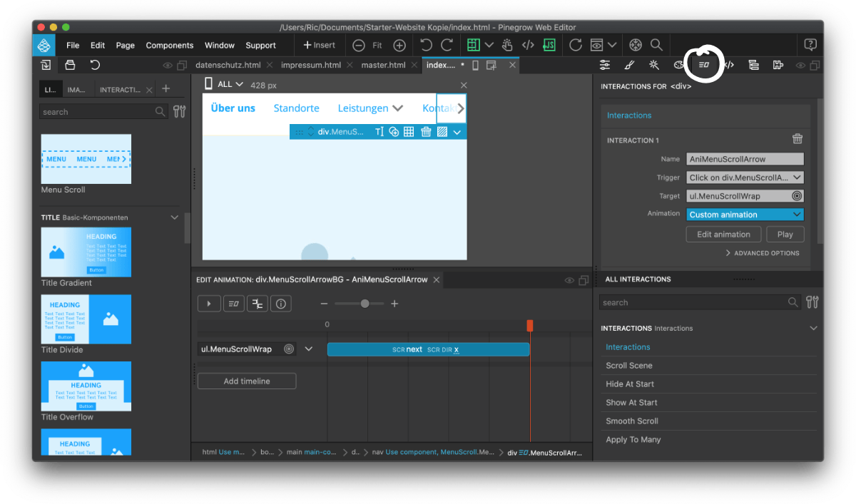The width and height of the screenshot is (856, 504).
Task: Open the Support menu
Action: pyautogui.click(x=260, y=45)
